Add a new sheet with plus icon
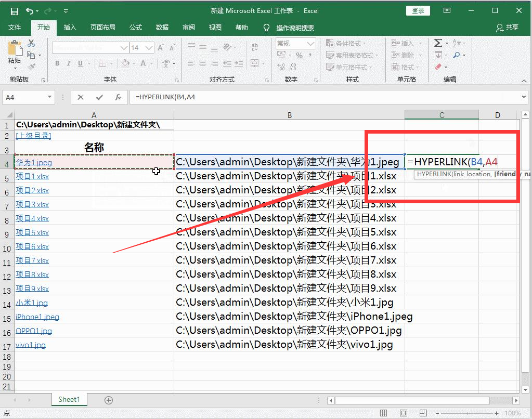The image size is (532, 419). click(x=109, y=400)
